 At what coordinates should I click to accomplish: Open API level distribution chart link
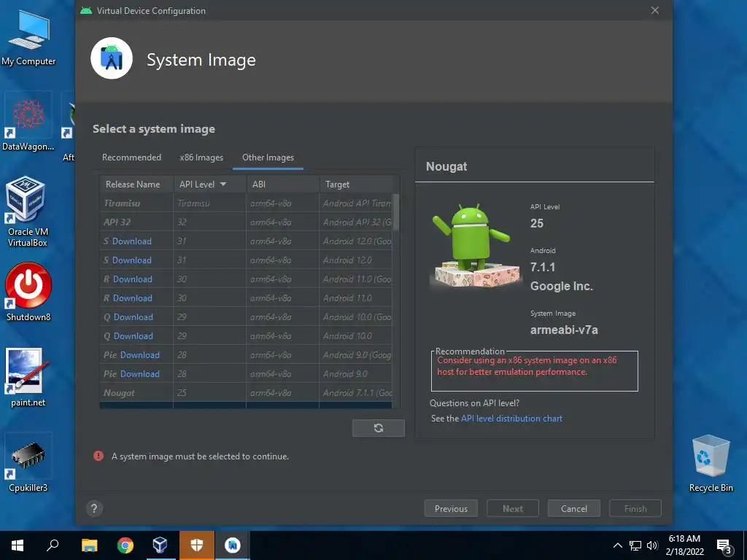tap(511, 419)
